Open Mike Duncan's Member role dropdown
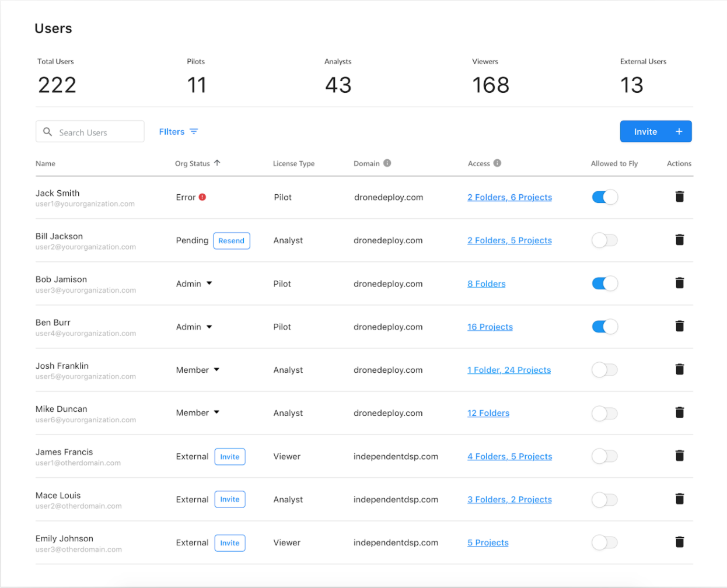 coord(216,412)
